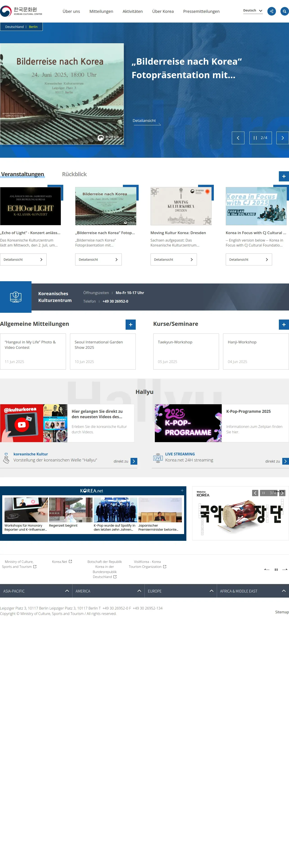Image resolution: width=289 pixels, height=868 pixels.
Task: Pause the hero banner slideshow
Action: (255, 138)
